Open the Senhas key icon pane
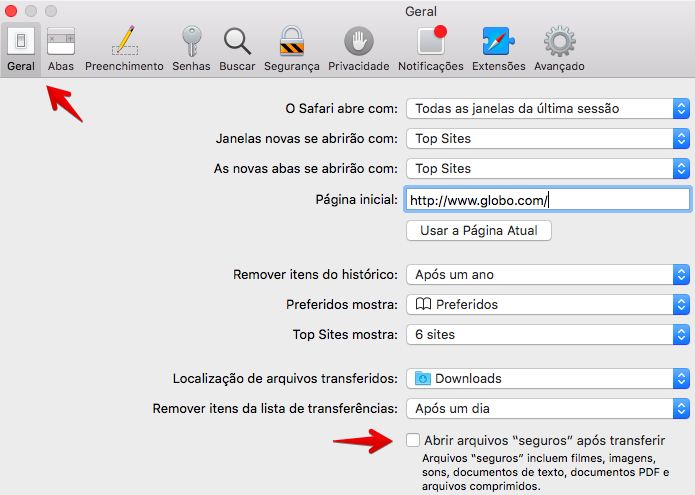The image size is (695, 495). [191, 49]
